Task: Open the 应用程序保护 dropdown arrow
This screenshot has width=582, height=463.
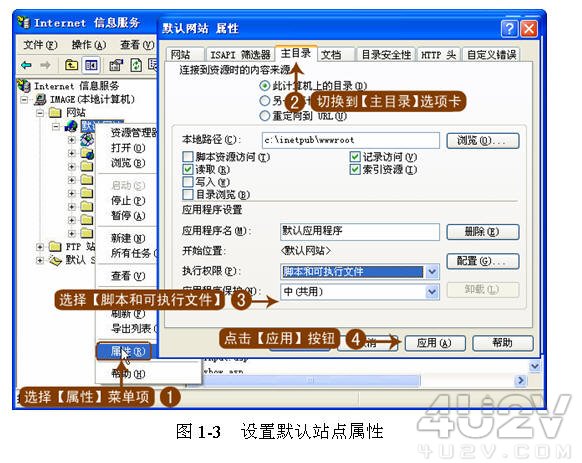Action: point(432,292)
